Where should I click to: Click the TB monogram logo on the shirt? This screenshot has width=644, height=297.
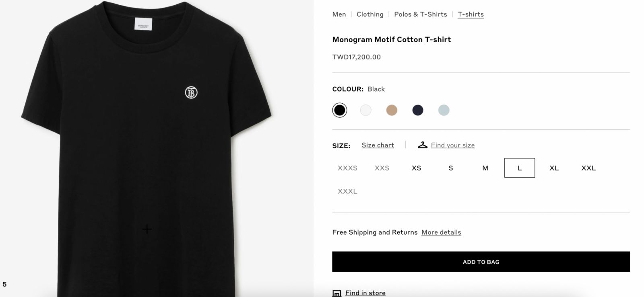pos(191,92)
